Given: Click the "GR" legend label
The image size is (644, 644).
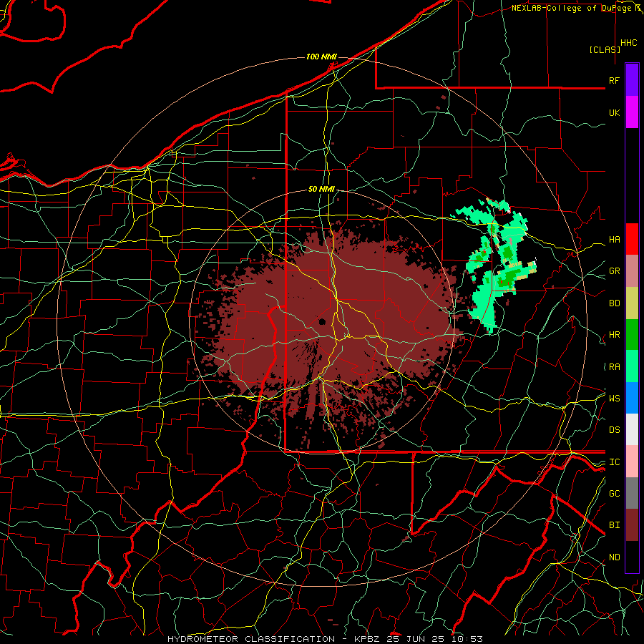Looking at the screenshot, I should point(614,271).
